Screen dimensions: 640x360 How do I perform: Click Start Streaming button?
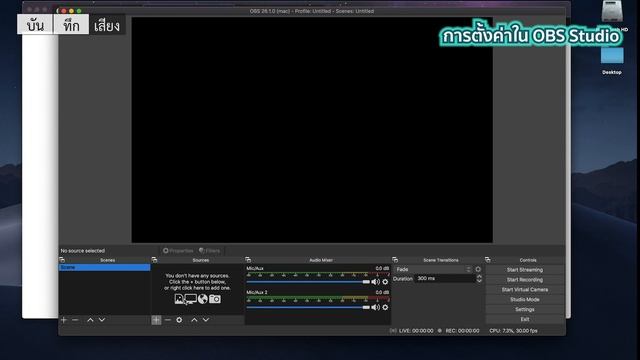tap(525, 270)
